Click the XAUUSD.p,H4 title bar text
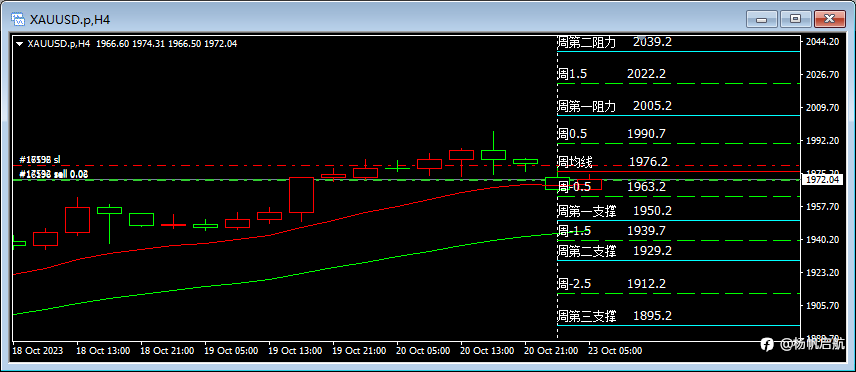856x372 pixels. click(x=70, y=20)
